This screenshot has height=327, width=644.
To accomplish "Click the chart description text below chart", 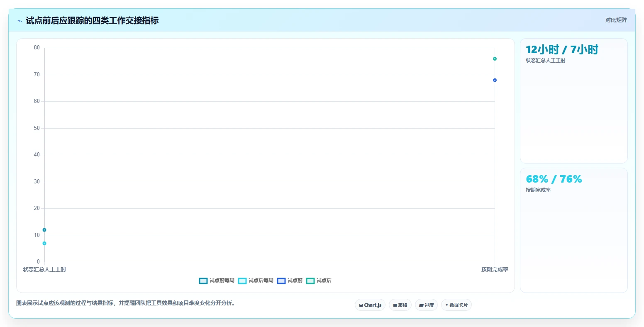I will [x=126, y=303].
